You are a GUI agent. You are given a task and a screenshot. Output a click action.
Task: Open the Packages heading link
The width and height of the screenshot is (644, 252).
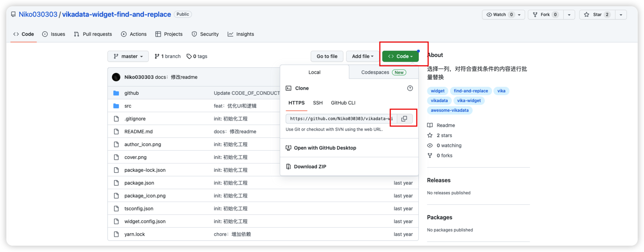pyautogui.click(x=440, y=217)
